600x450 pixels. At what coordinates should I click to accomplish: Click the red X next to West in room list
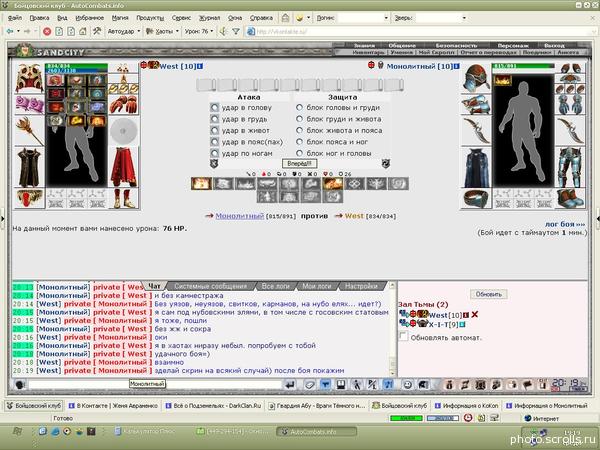pyautogui.click(x=474, y=315)
